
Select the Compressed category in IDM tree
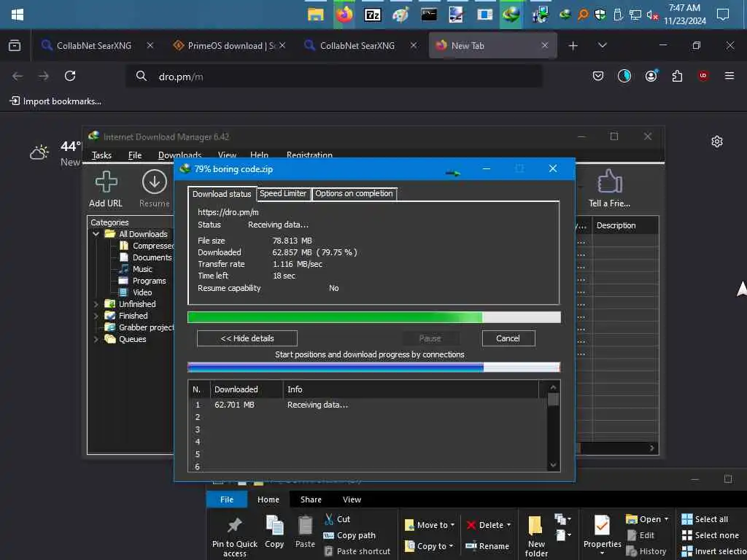(146, 246)
